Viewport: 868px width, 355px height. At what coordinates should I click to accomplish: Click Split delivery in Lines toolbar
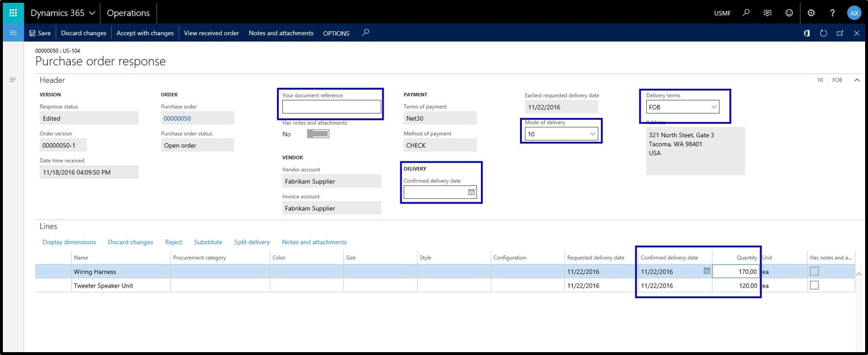click(x=252, y=242)
